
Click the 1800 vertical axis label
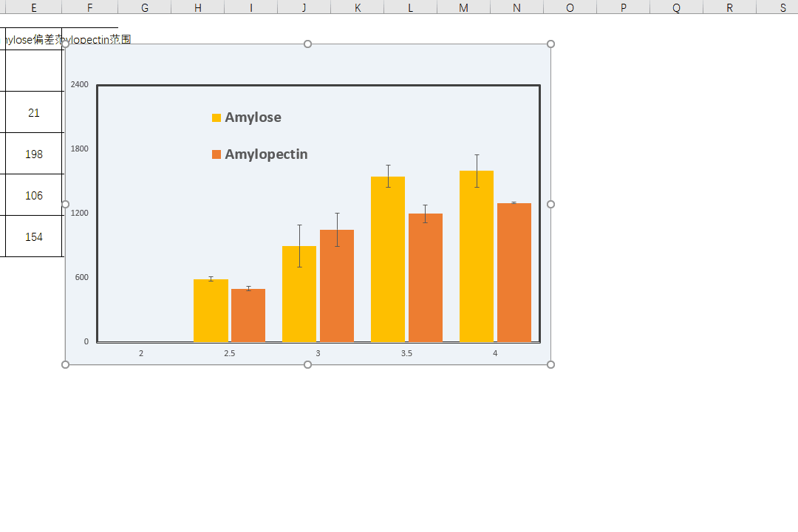(x=79, y=149)
